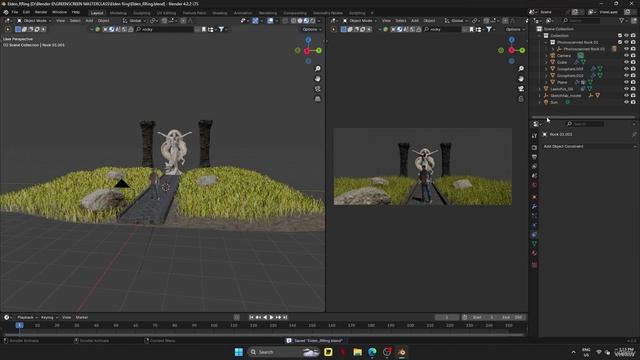640x360 pixels.
Task: Toggle overlays button in left viewport header
Action: coord(270,21)
